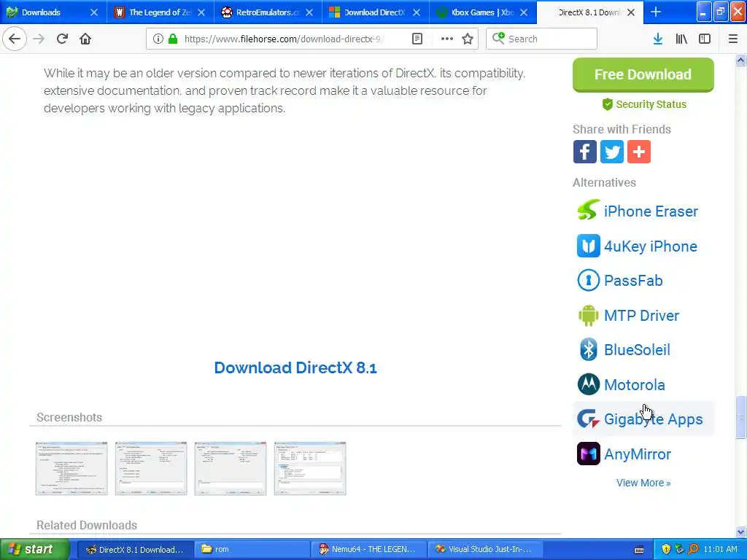Close the DirectX 8.1 Download tab
This screenshot has height=560, width=747.
[631, 12]
